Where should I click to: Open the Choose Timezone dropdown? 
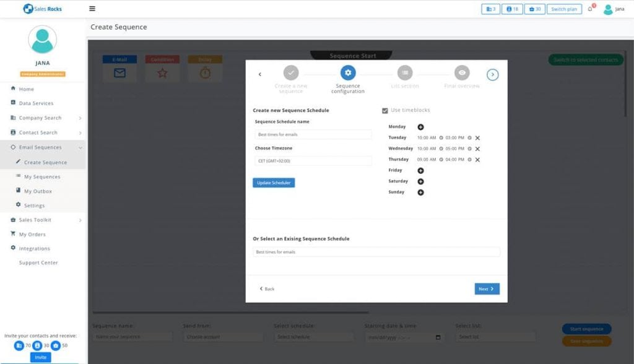coord(313,161)
